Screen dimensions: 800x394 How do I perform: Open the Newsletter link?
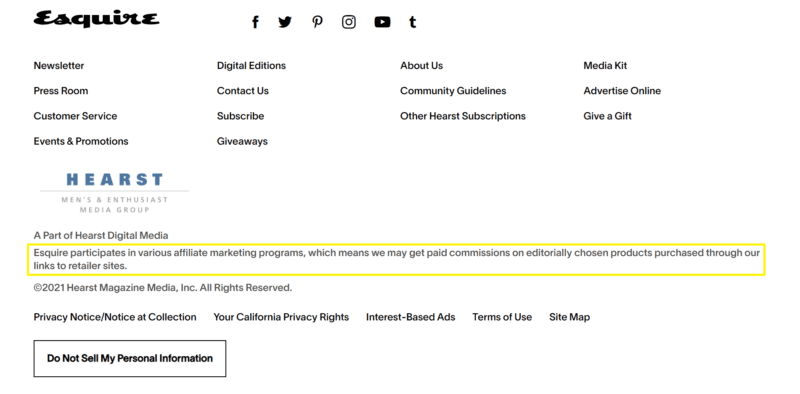point(59,66)
